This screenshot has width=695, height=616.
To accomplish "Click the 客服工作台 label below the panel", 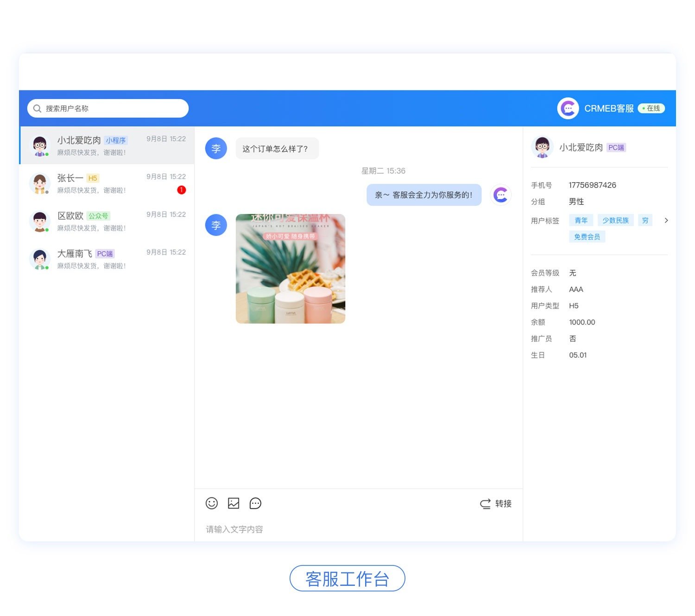I will coord(347,579).
